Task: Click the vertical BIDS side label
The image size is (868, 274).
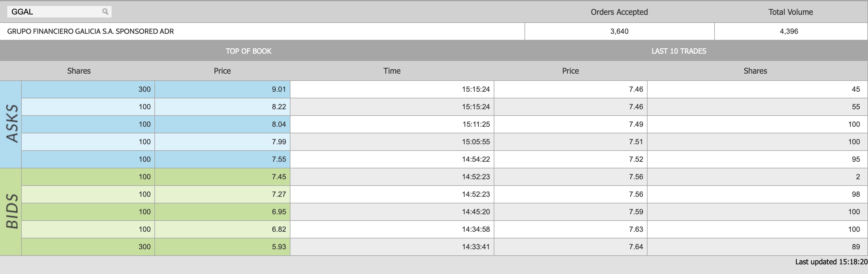Action: click(12, 211)
